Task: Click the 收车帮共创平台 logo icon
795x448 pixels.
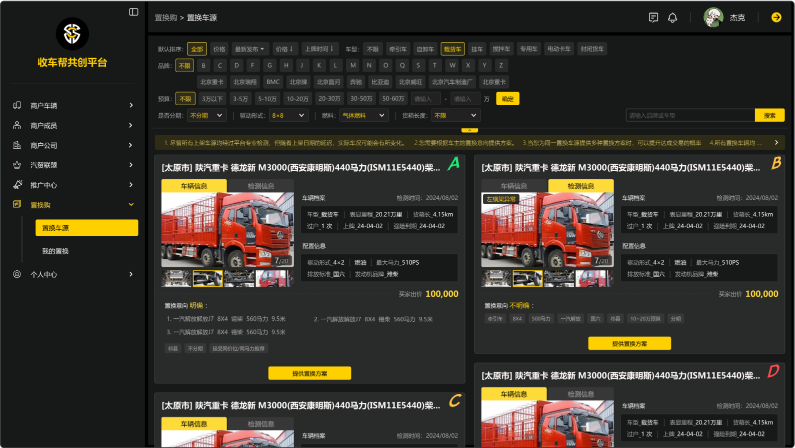Action: tap(72, 33)
